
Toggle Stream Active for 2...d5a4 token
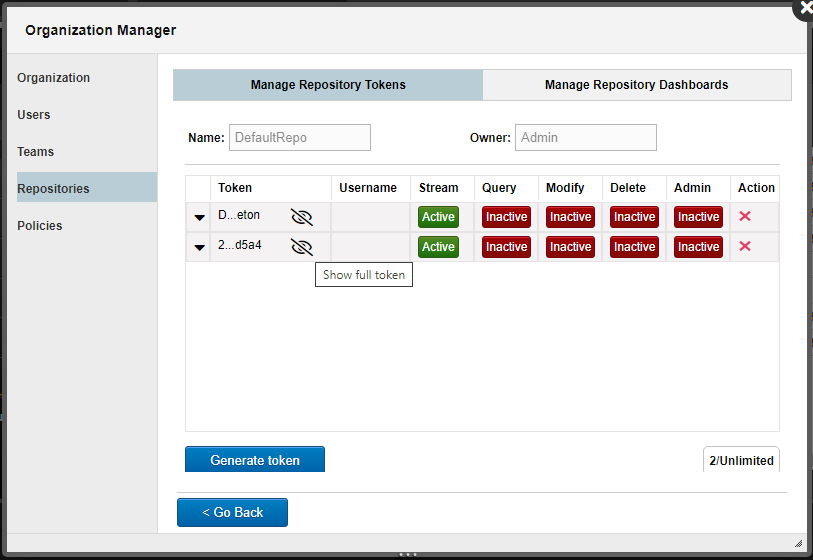438,247
